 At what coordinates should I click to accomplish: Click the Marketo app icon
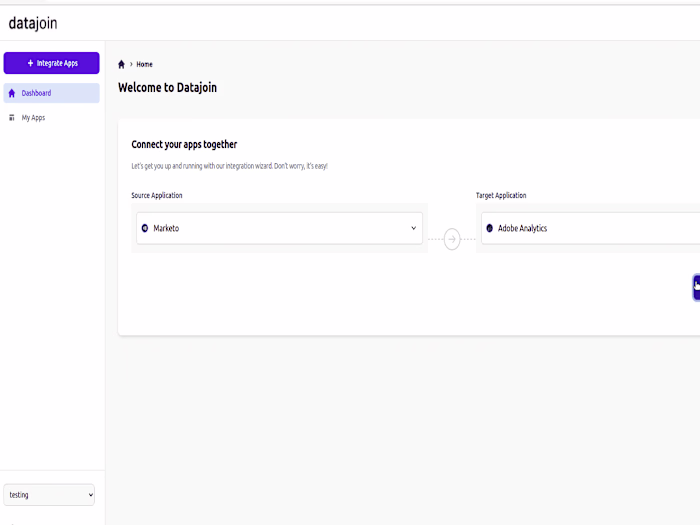tap(145, 228)
